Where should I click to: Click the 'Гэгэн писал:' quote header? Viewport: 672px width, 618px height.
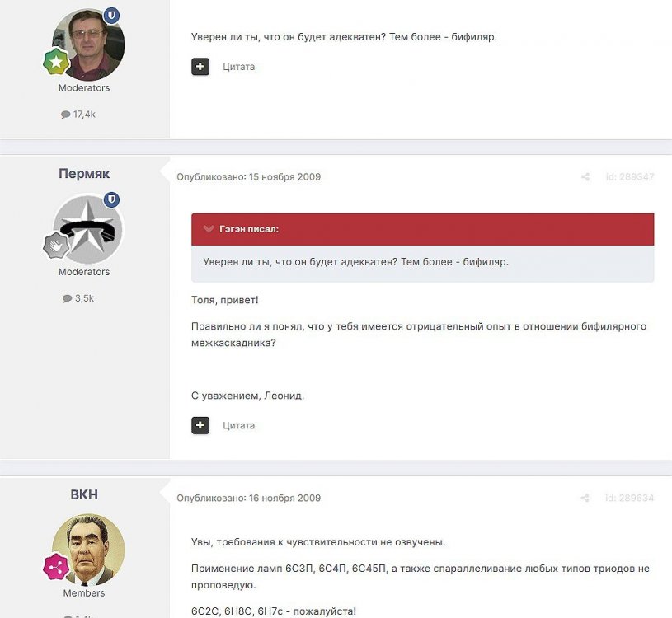pyautogui.click(x=249, y=229)
